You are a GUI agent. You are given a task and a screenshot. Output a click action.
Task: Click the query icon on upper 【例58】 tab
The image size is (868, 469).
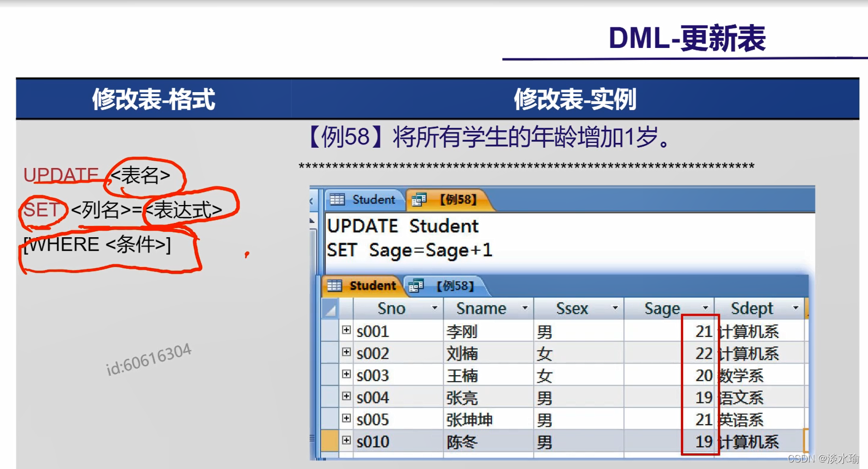(419, 200)
